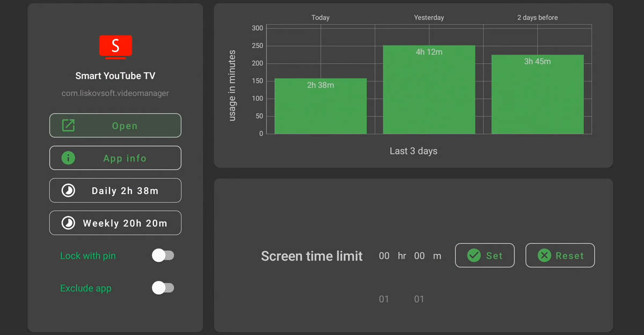The image size is (644, 335).
Task: Open the Smart YouTube TV app
Action: [115, 126]
